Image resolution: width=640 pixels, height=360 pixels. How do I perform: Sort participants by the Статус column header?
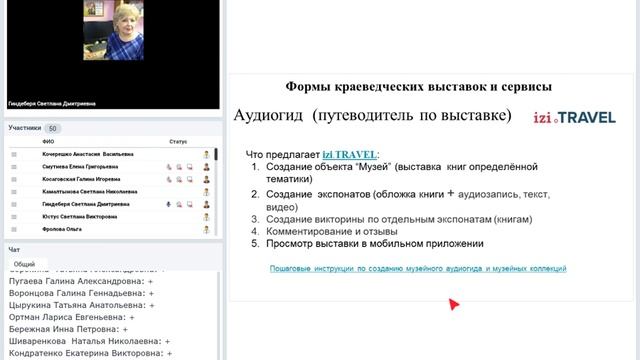[x=178, y=142]
